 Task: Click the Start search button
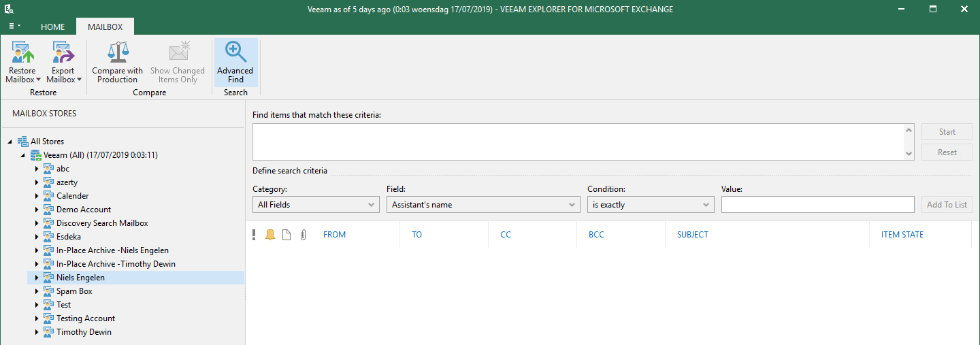pyautogui.click(x=947, y=132)
